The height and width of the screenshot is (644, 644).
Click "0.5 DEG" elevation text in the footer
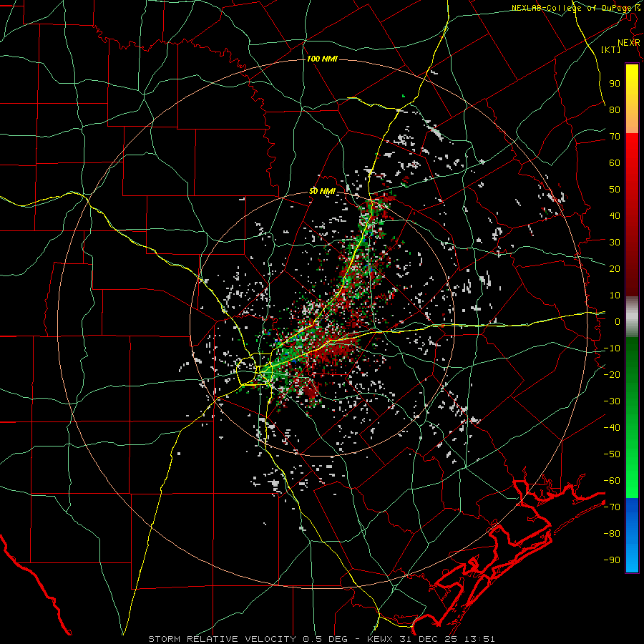click(x=326, y=639)
